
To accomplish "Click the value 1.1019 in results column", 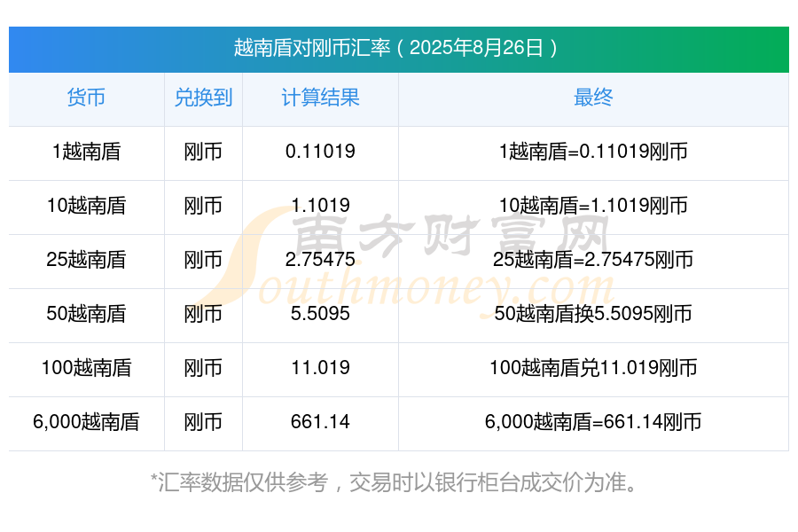I will point(320,206).
